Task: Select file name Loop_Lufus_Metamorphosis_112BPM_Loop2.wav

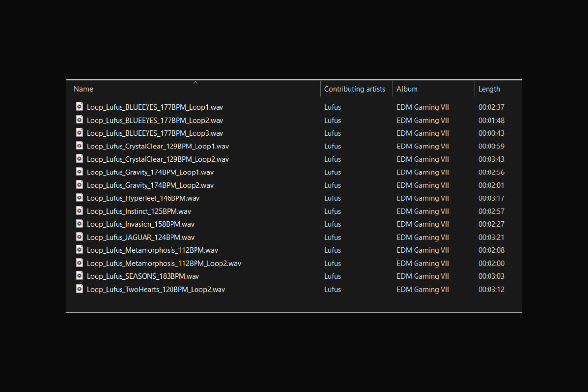Action: [164, 263]
